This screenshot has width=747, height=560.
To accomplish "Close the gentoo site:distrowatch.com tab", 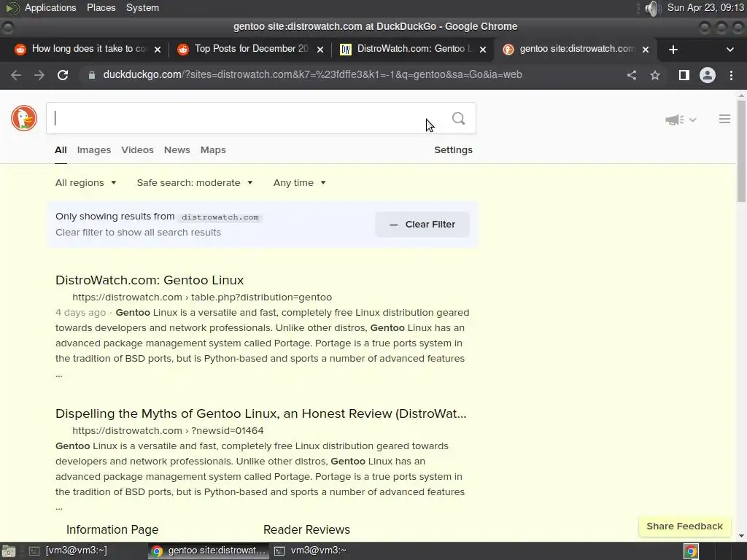I will click(x=646, y=50).
